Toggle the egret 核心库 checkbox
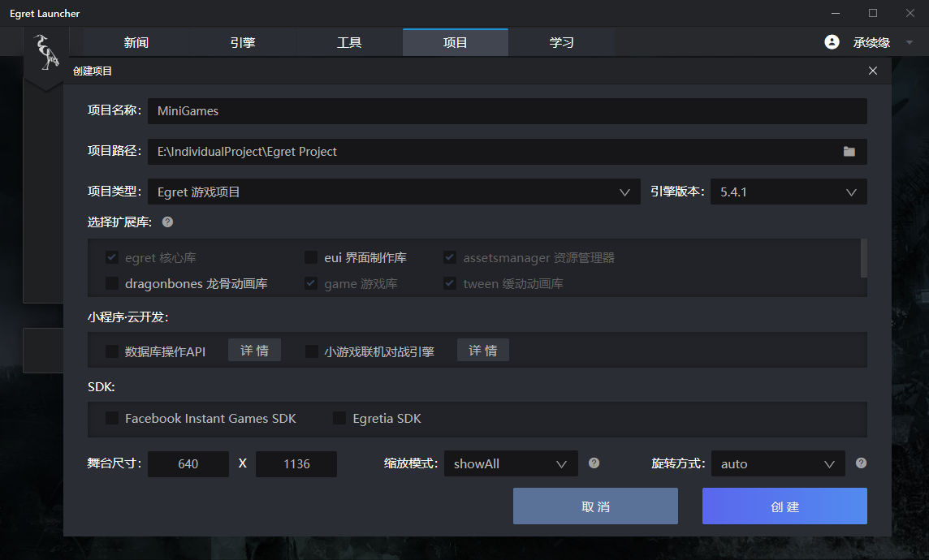The height and width of the screenshot is (560, 929). tap(112, 257)
